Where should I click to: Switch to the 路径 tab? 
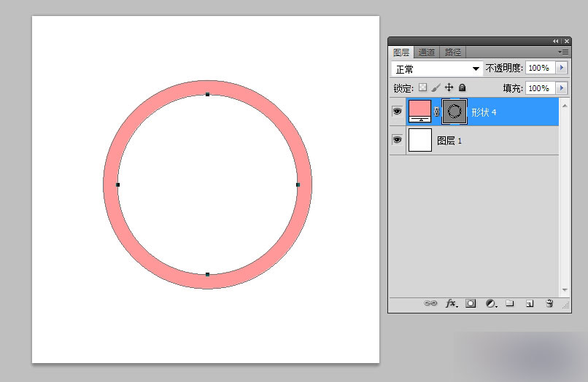pos(452,52)
